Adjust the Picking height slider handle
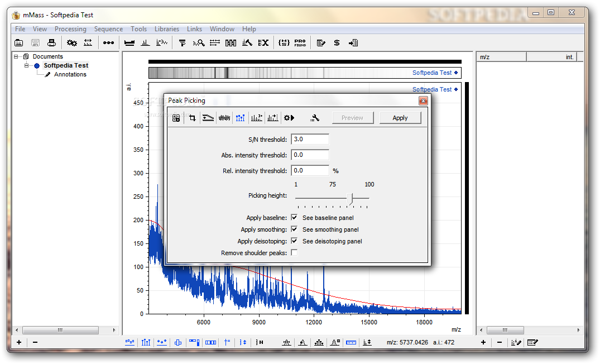This screenshot has height=364, width=600. (350, 199)
